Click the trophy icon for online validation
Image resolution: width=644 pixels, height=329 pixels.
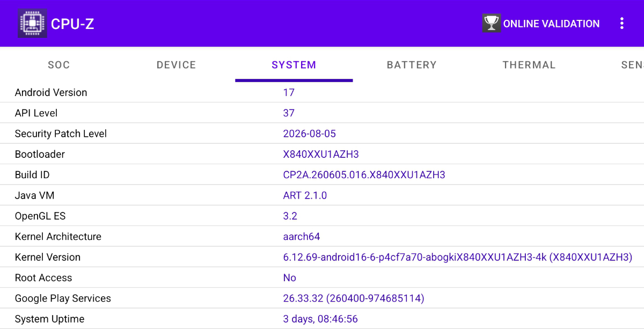tap(491, 23)
